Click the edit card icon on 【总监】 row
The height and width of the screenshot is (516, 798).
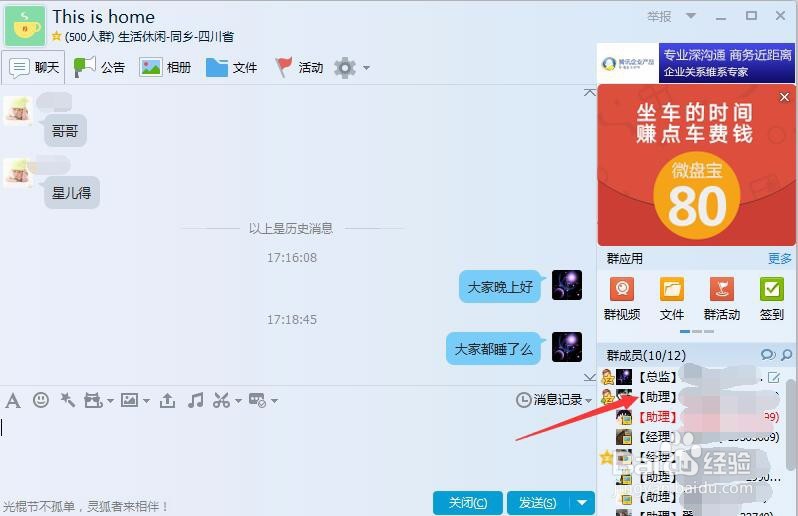tap(774, 377)
